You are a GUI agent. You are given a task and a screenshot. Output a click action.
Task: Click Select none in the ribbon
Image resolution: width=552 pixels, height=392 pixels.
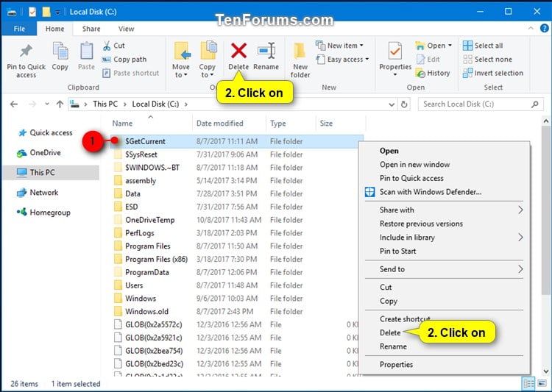487,60
